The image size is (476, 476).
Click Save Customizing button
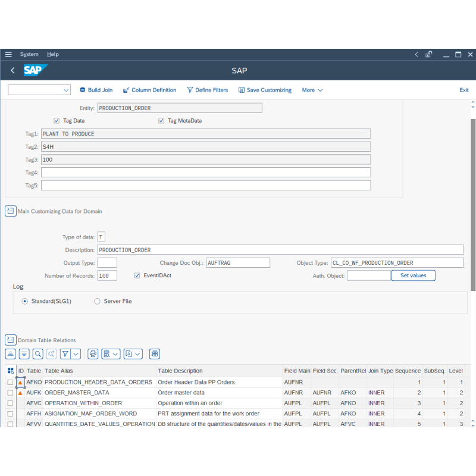(265, 90)
